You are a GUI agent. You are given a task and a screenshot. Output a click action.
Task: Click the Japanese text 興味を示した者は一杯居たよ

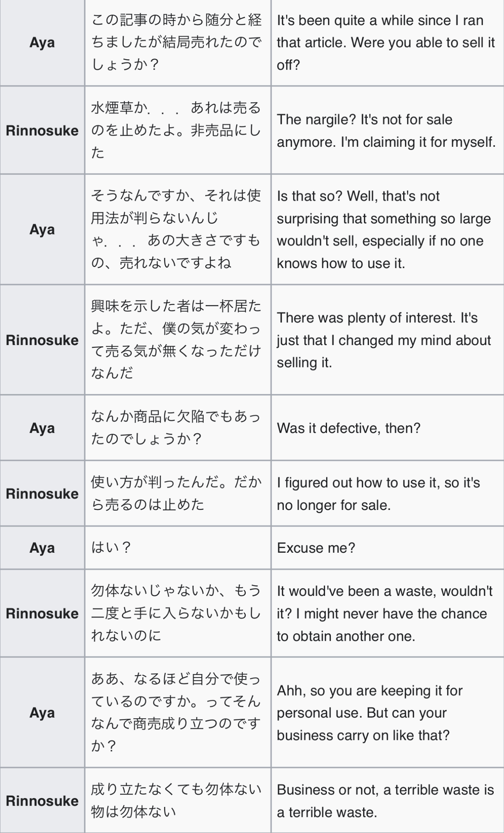point(176,340)
